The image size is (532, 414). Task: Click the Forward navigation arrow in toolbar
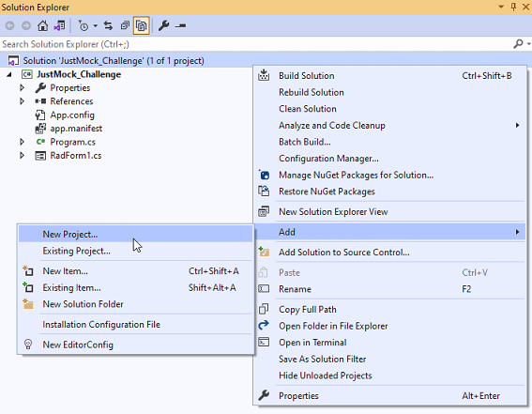[26, 25]
